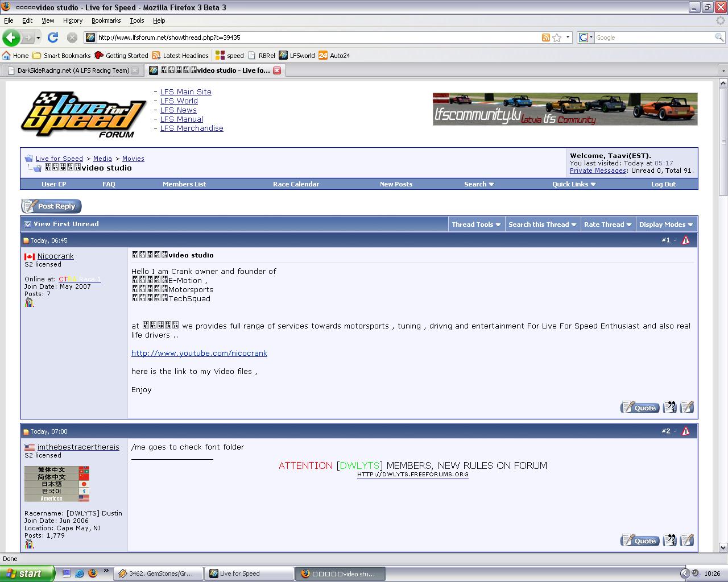This screenshot has height=582, width=728.
Task: Open the 'speed' bookmark
Action: pyautogui.click(x=229, y=56)
